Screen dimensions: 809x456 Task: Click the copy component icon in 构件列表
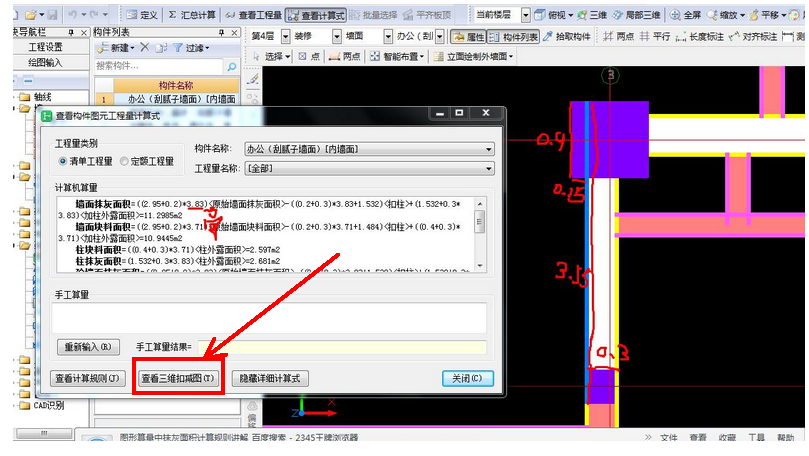(x=161, y=48)
